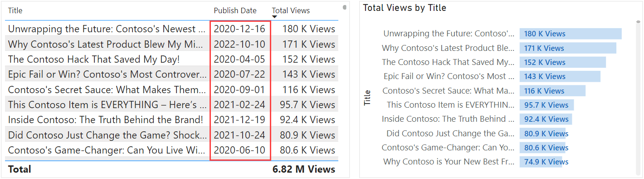This screenshot has width=644, height=179.
Task: Select the 116 K Views chart bar
Action: coord(552,91)
